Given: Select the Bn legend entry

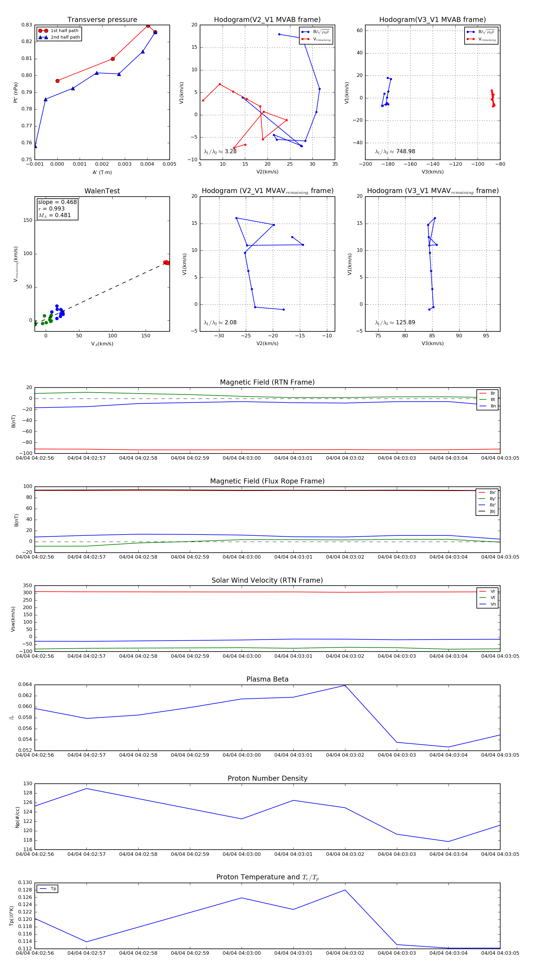Looking at the screenshot, I should [487, 406].
